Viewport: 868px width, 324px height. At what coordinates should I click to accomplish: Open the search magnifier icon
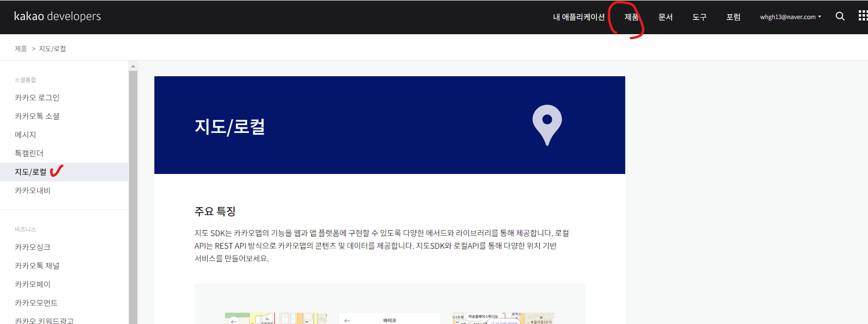pyautogui.click(x=840, y=16)
